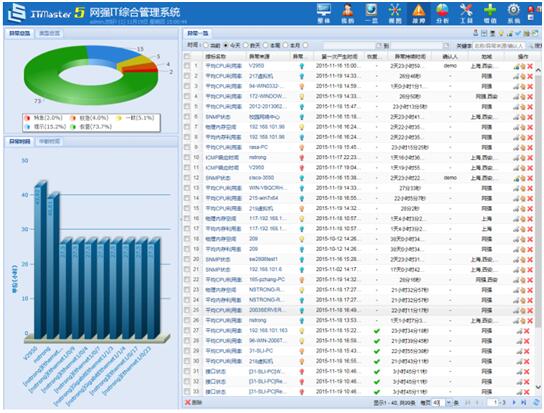Select the last unlabeled time radio button
Screen dimensions: 544x413
tap(305, 45)
